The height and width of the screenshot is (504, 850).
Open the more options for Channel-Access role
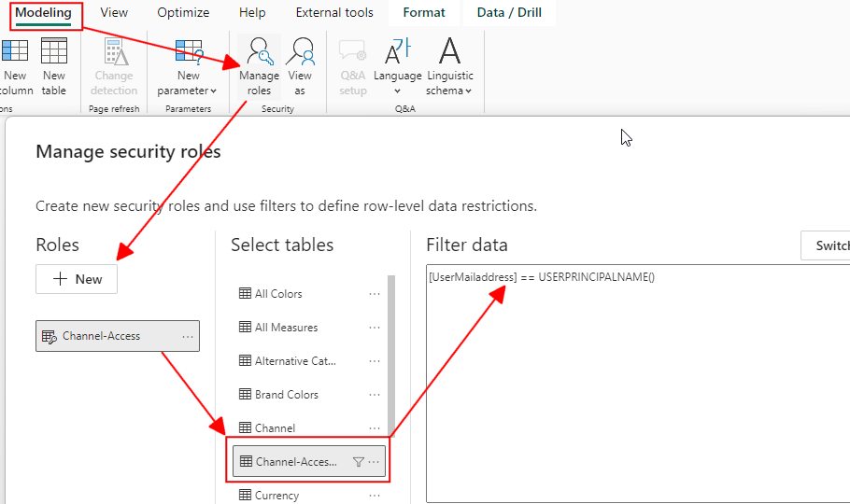coord(188,337)
